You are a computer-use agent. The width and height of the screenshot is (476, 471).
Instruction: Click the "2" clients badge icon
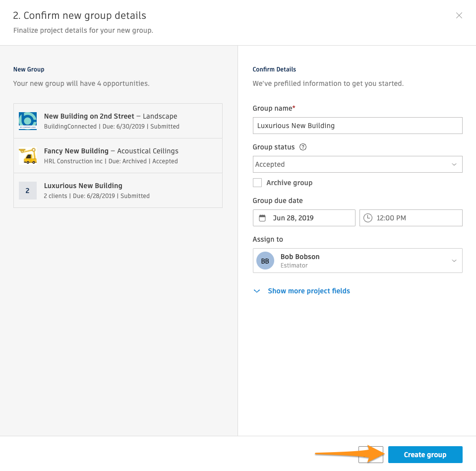[28, 191]
